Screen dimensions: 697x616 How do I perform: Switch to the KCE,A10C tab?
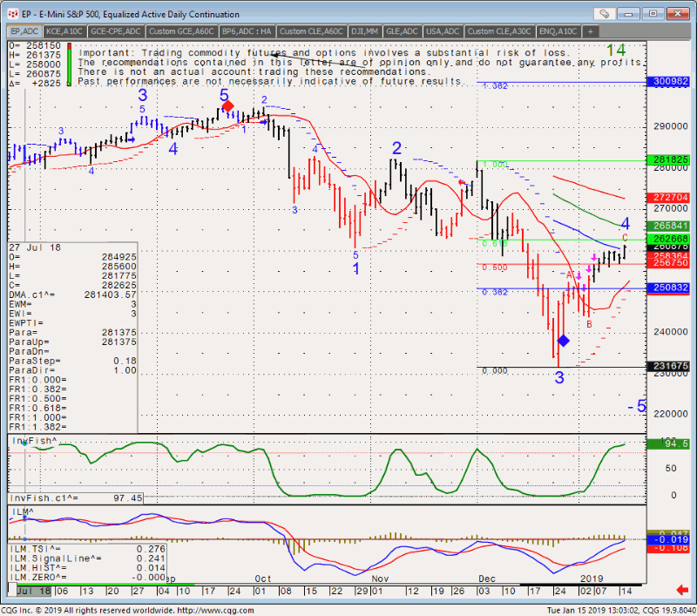pyautogui.click(x=64, y=31)
